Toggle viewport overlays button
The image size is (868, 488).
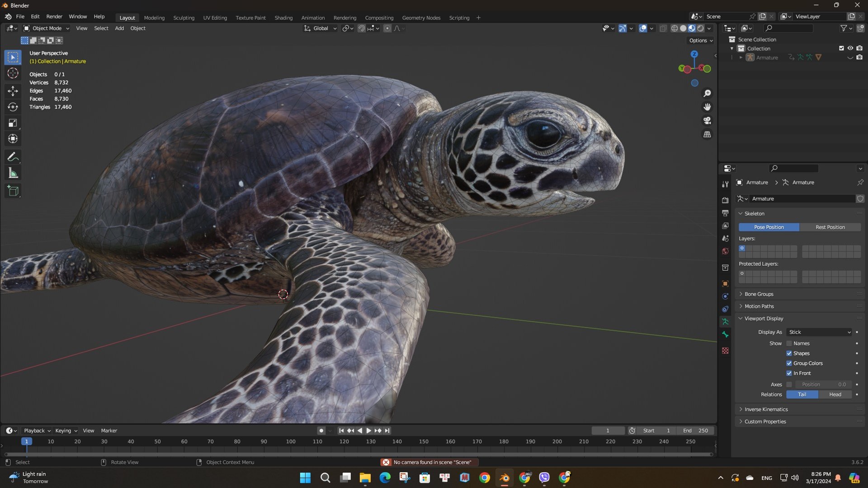pos(643,28)
